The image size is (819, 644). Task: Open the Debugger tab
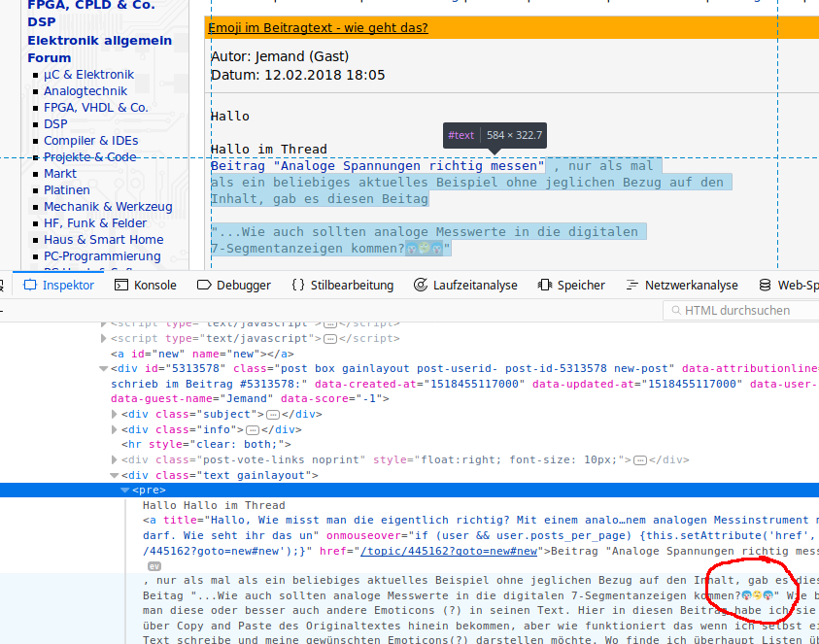click(x=233, y=286)
